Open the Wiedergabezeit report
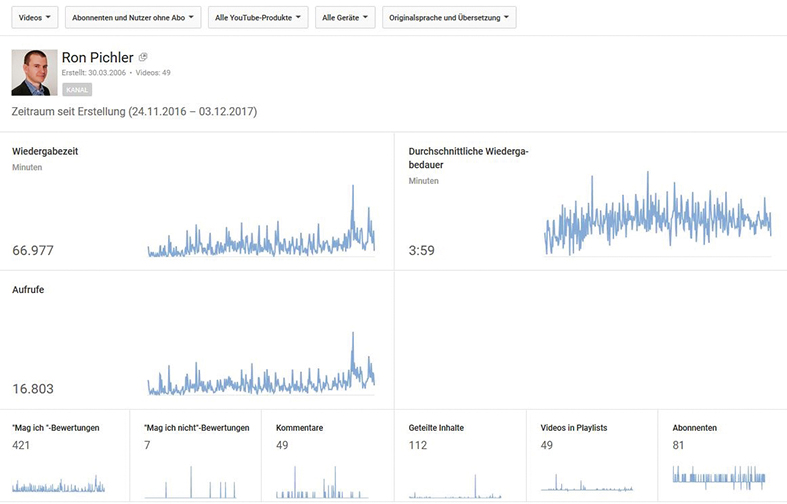Image resolution: width=787 pixels, height=504 pixels. pyautogui.click(x=45, y=151)
